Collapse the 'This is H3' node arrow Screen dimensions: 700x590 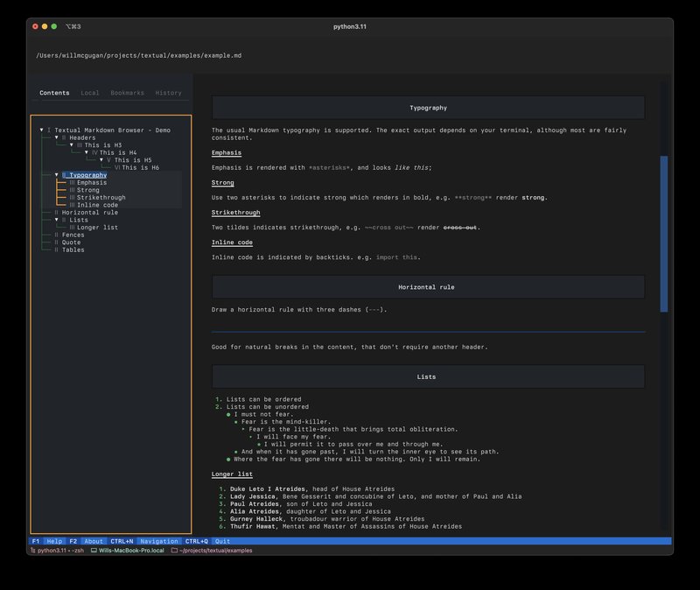point(71,145)
